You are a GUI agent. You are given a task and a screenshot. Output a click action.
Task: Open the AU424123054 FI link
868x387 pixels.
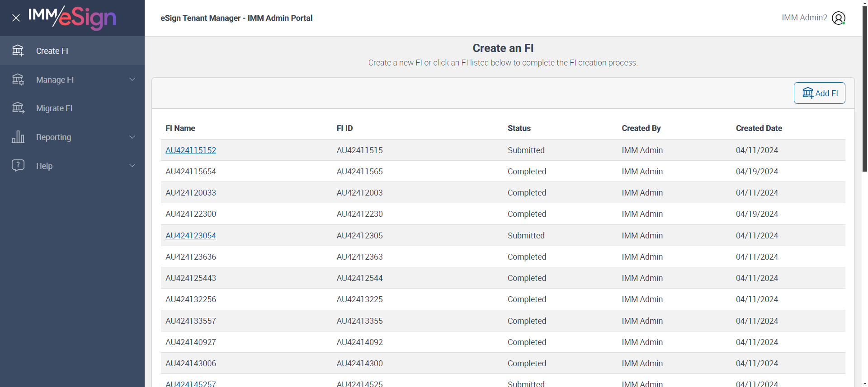pyautogui.click(x=191, y=236)
